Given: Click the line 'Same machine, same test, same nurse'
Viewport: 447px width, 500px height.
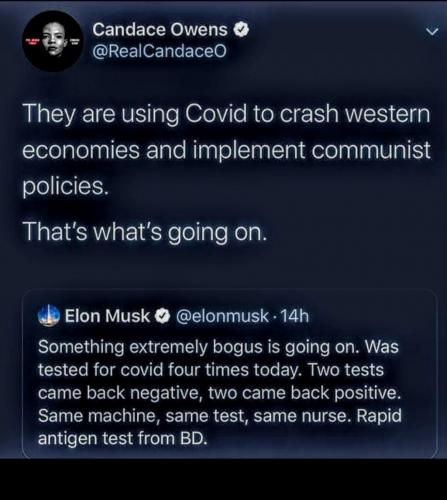Looking at the screenshot, I should coord(195,416).
